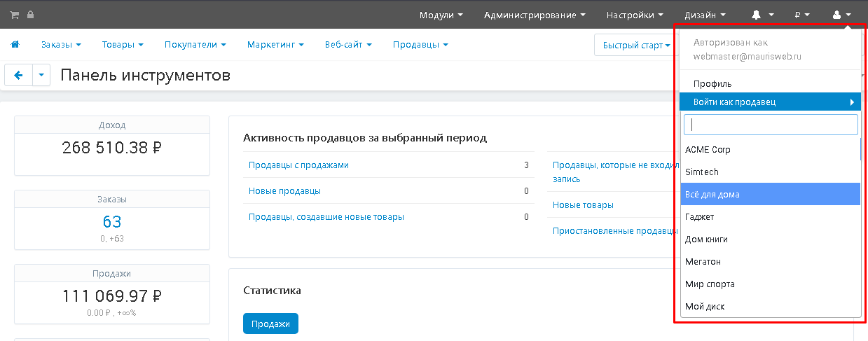
Task: Click the back arrow button
Action: (18, 76)
